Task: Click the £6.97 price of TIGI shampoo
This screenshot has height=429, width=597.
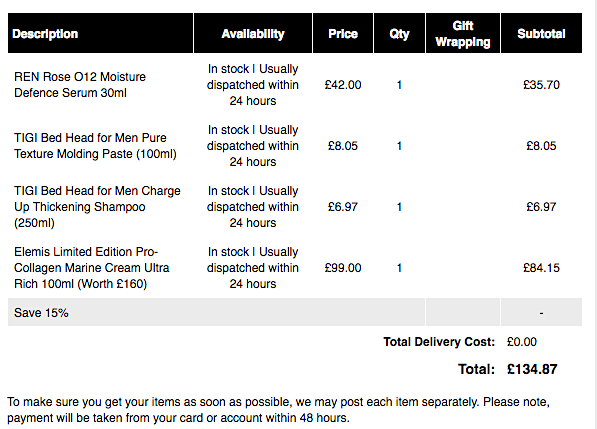Action: click(x=343, y=207)
